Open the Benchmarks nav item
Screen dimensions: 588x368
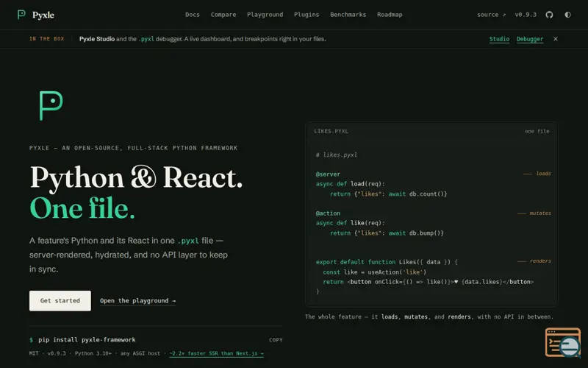[x=348, y=15]
